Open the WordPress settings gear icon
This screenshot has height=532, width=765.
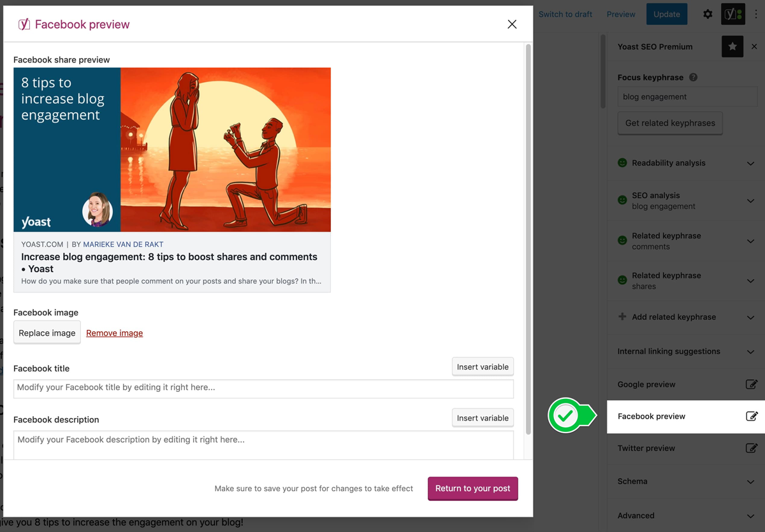(x=708, y=13)
